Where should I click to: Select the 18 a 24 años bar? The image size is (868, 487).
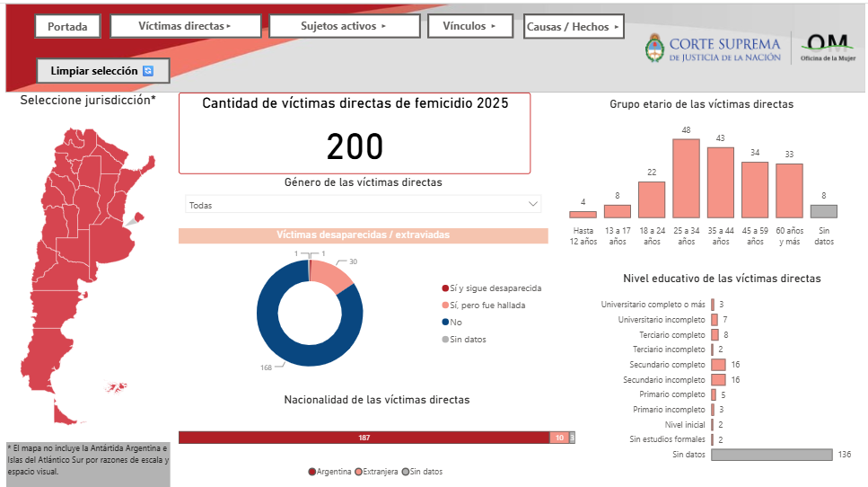(x=652, y=199)
